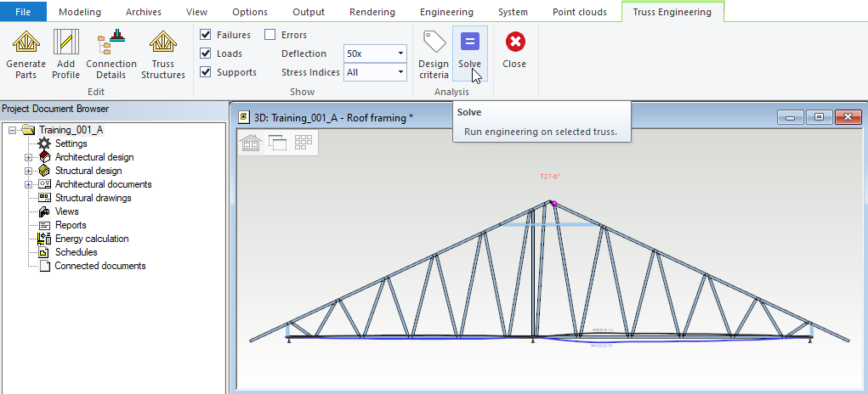The height and width of the screenshot is (394, 868).
Task: Uncheck the Failures checkbox
Action: coord(206,35)
